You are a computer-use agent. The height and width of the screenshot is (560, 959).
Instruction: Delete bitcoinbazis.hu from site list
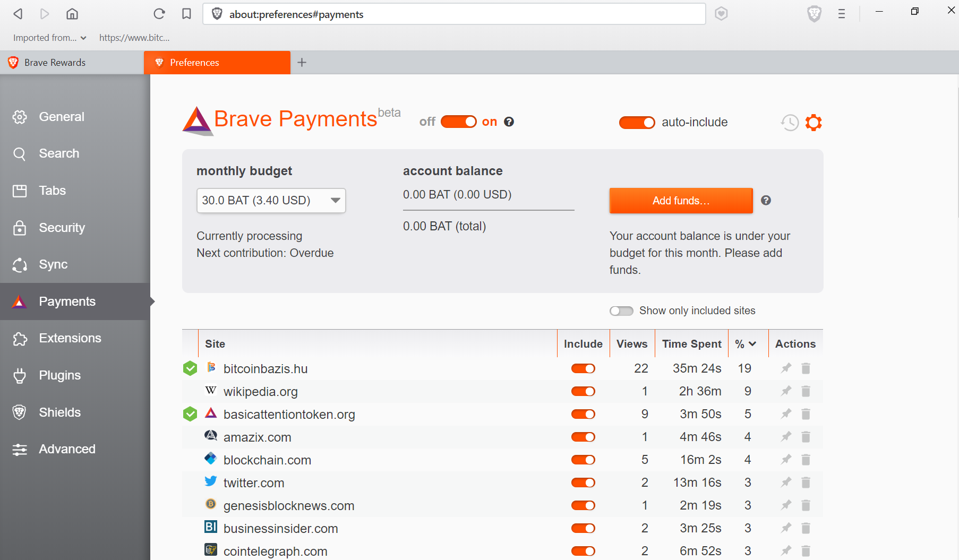click(x=806, y=368)
